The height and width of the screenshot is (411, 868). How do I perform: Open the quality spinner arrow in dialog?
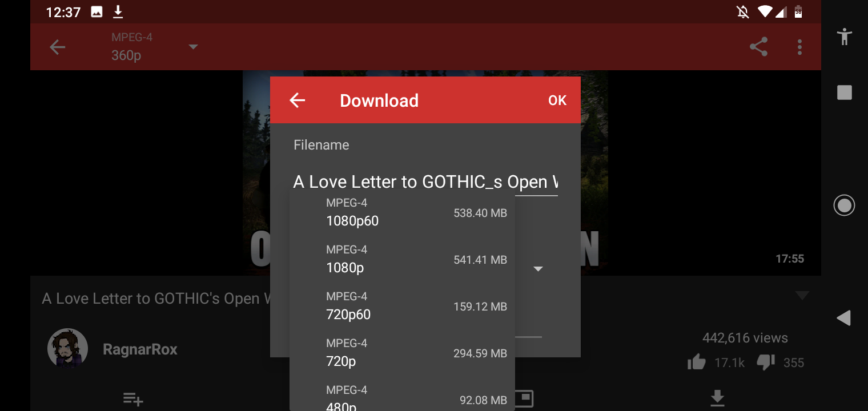point(538,269)
